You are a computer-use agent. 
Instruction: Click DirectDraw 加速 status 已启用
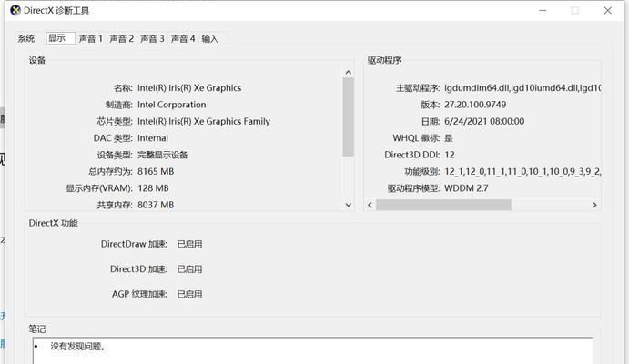point(189,244)
